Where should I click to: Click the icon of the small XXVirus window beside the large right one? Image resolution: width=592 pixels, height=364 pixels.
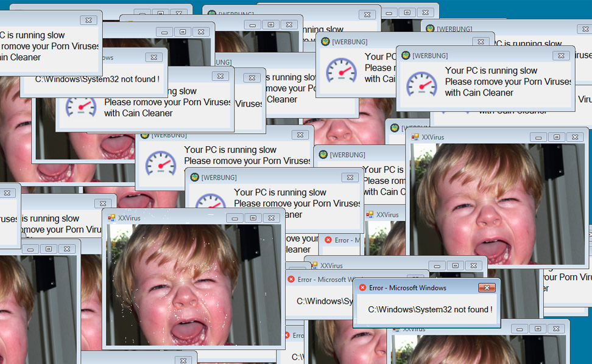(370, 215)
